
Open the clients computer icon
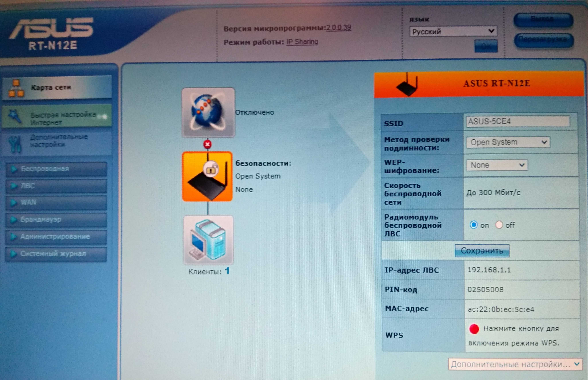208,240
